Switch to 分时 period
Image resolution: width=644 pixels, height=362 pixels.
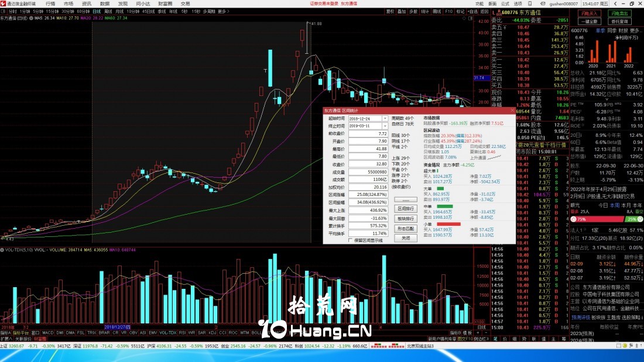pyautogui.click(x=13, y=12)
